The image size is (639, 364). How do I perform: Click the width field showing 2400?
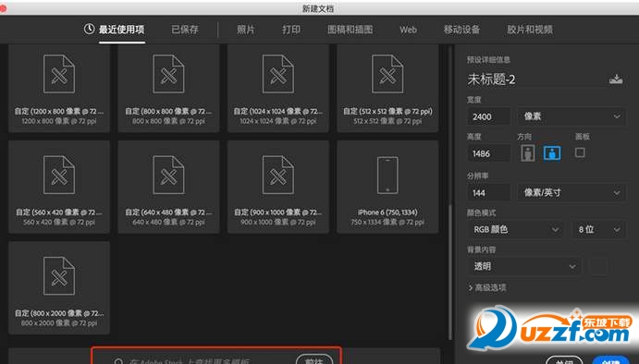tap(488, 116)
